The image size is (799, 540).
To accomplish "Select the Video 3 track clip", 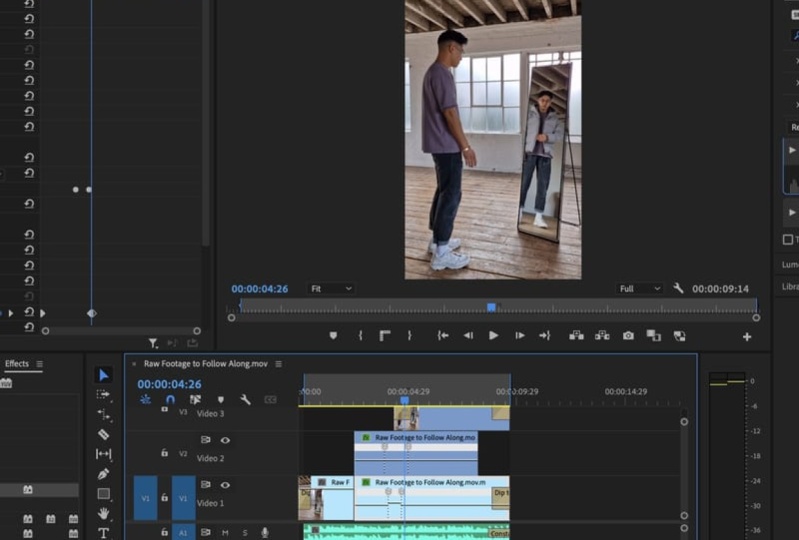I will (451, 418).
